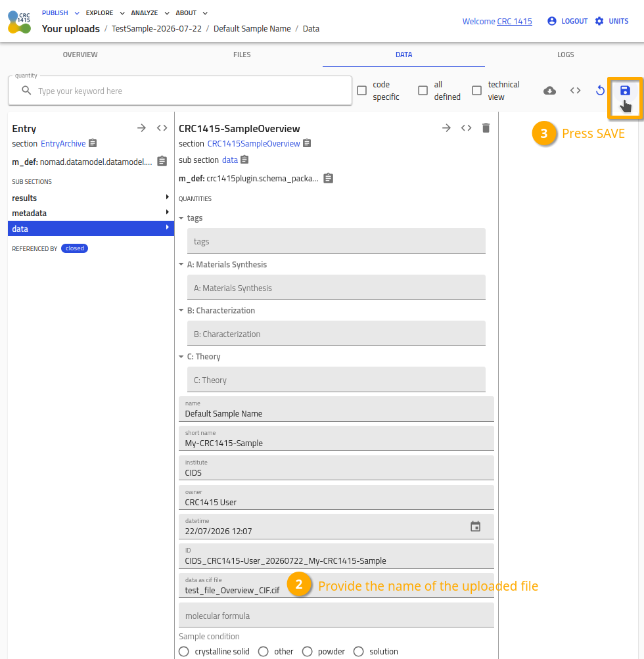The image size is (644, 659).
Task: Click the units gear icon
Action: (x=599, y=21)
